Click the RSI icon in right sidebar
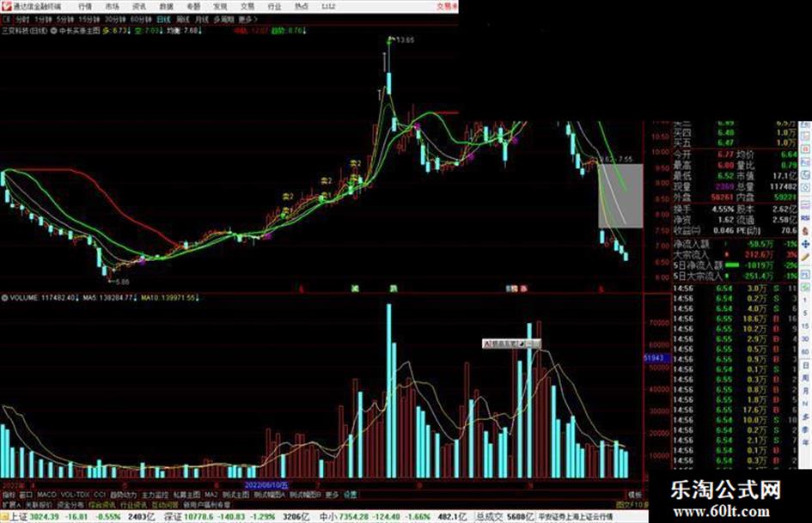 point(805,219)
